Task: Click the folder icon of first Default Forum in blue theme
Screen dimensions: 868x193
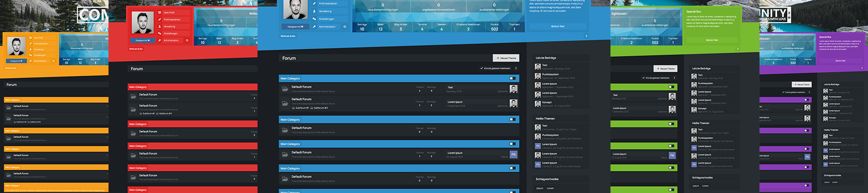Action: pos(285,89)
